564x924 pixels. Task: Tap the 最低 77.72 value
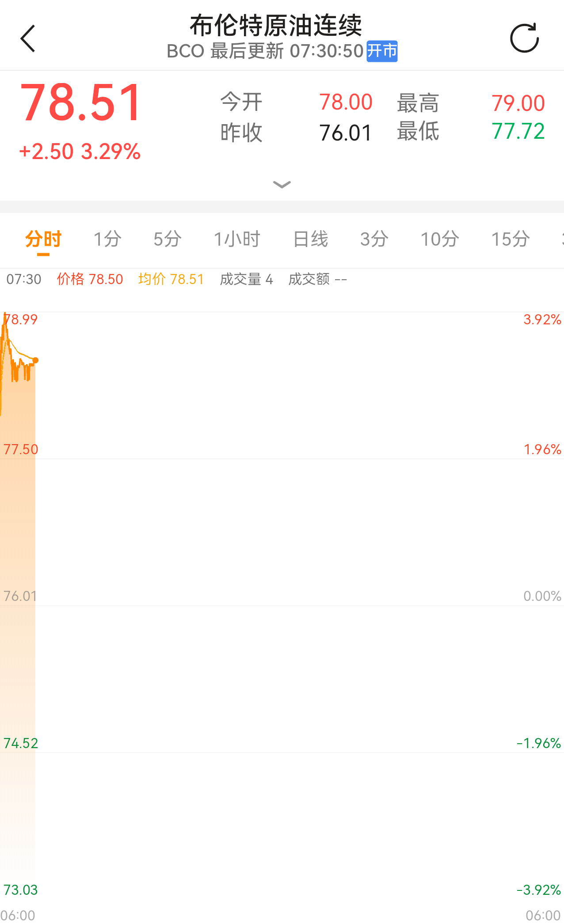click(518, 131)
